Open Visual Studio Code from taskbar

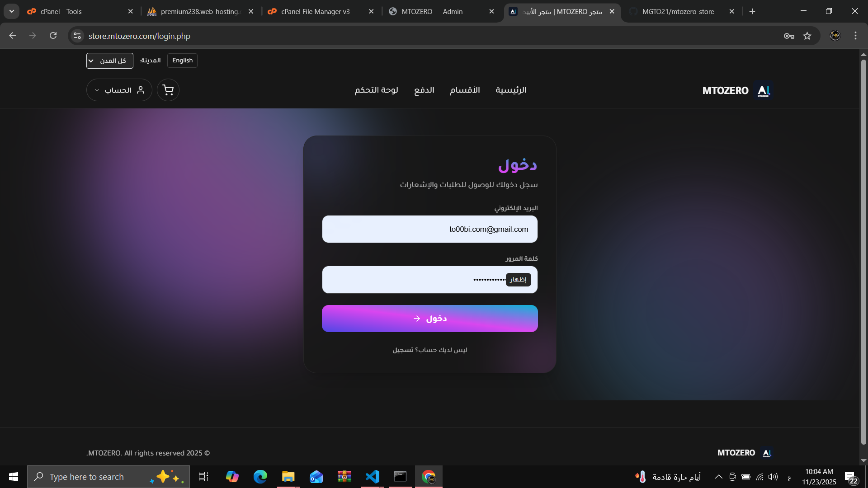(x=373, y=477)
